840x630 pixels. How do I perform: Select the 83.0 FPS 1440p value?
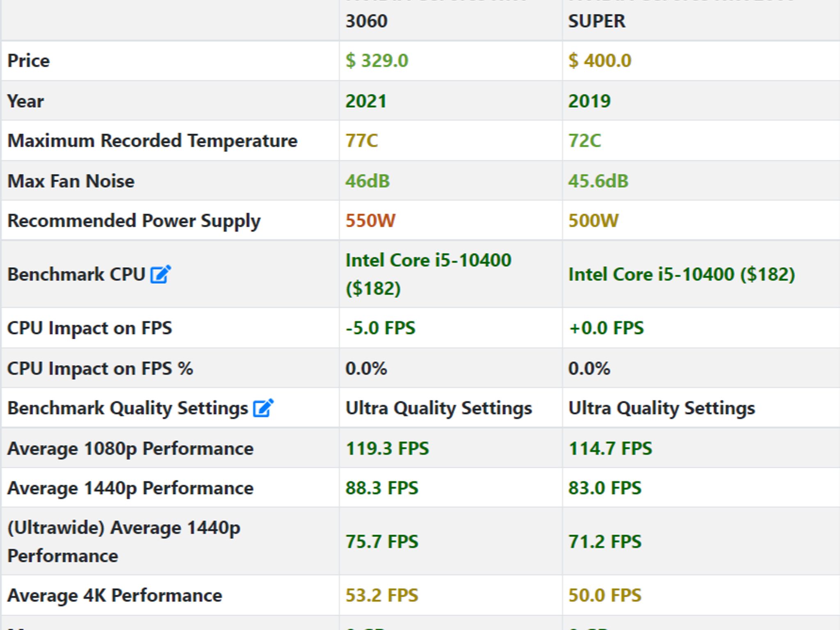pos(605,488)
